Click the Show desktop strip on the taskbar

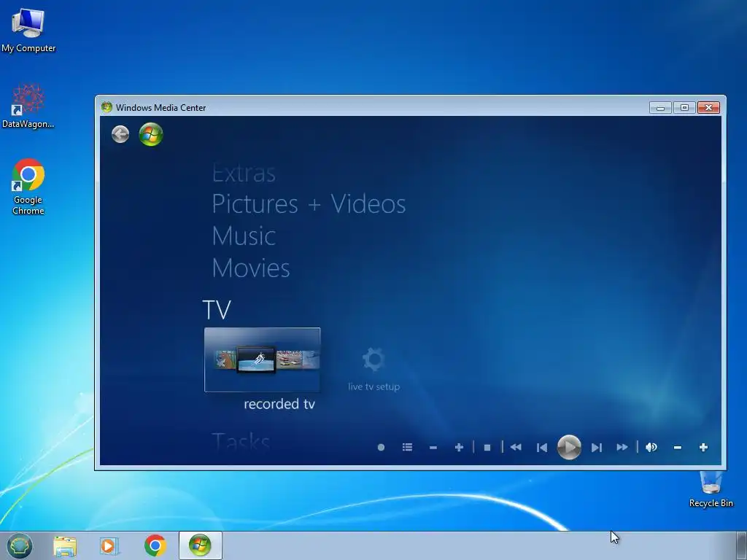tap(742, 545)
